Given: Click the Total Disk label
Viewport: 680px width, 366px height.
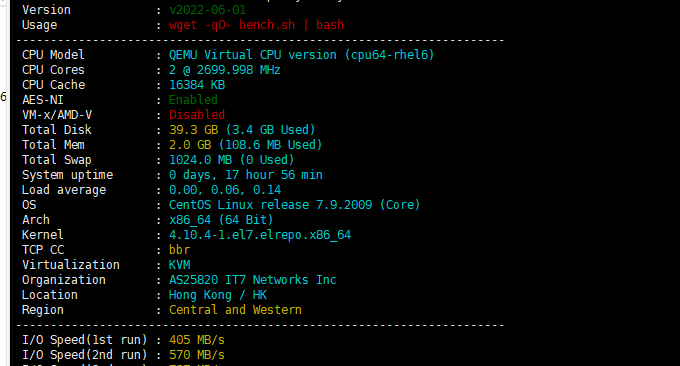Looking at the screenshot, I should [x=57, y=130].
